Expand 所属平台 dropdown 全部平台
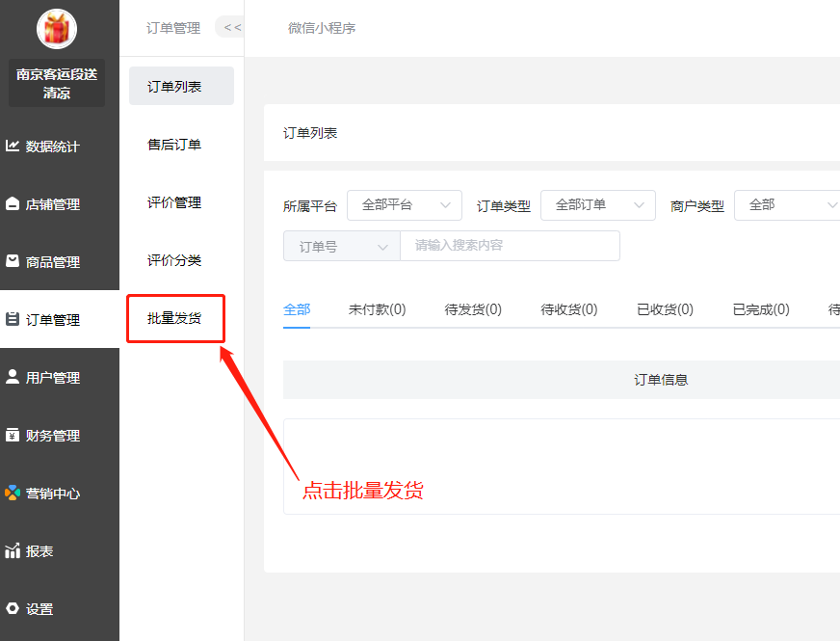Image resolution: width=840 pixels, height=641 pixels. 405,204
